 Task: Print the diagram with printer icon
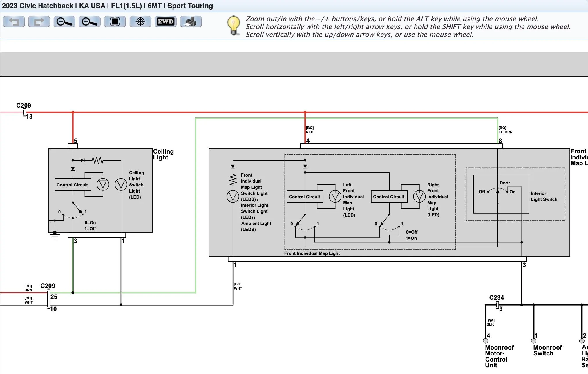191,22
